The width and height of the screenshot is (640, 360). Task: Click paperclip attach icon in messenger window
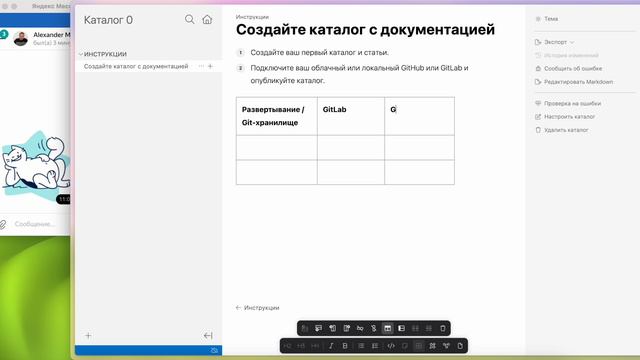pos(3,224)
